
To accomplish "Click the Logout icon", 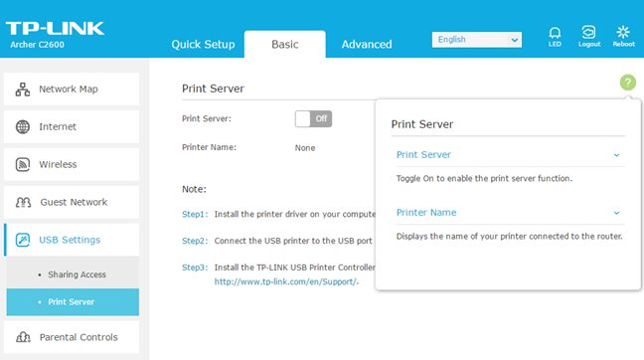I will click(588, 32).
